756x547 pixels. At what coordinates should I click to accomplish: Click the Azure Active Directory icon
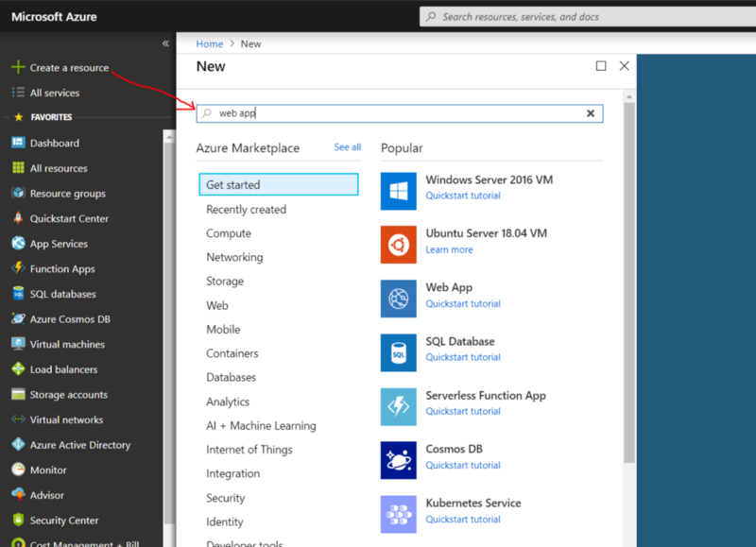pyautogui.click(x=18, y=444)
